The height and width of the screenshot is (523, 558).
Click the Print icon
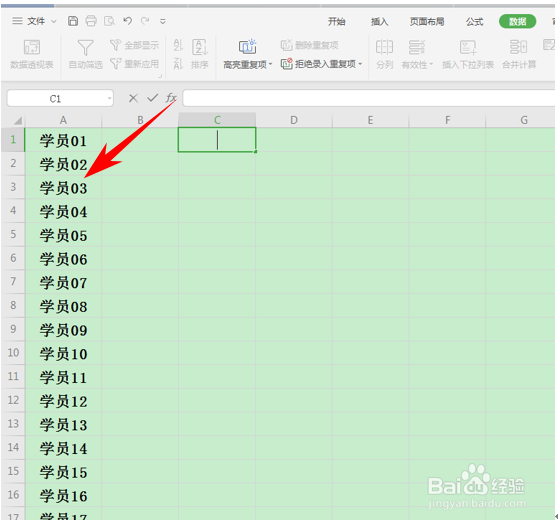tap(91, 21)
